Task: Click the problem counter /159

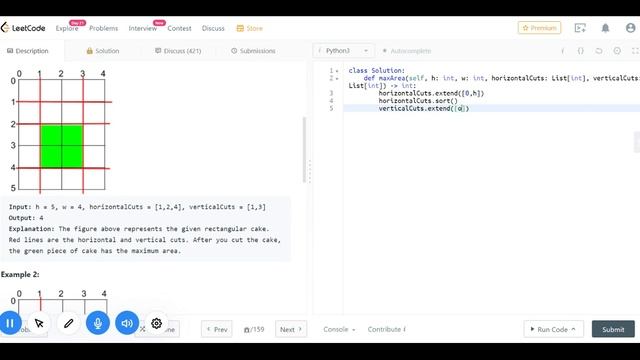Action: click(254, 329)
